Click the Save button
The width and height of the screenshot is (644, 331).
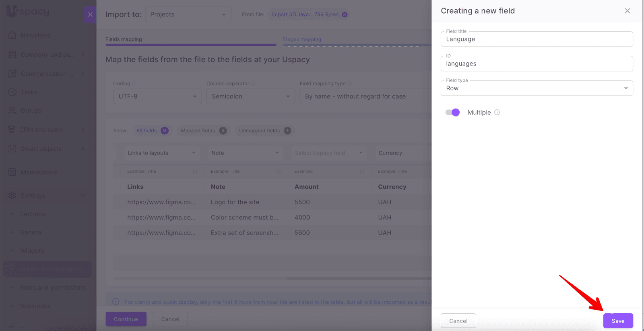pyautogui.click(x=618, y=321)
